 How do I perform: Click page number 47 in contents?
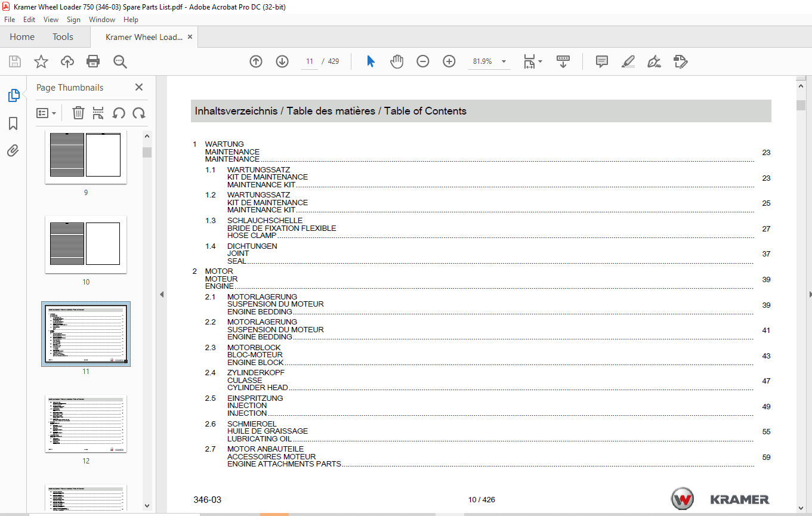click(766, 381)
